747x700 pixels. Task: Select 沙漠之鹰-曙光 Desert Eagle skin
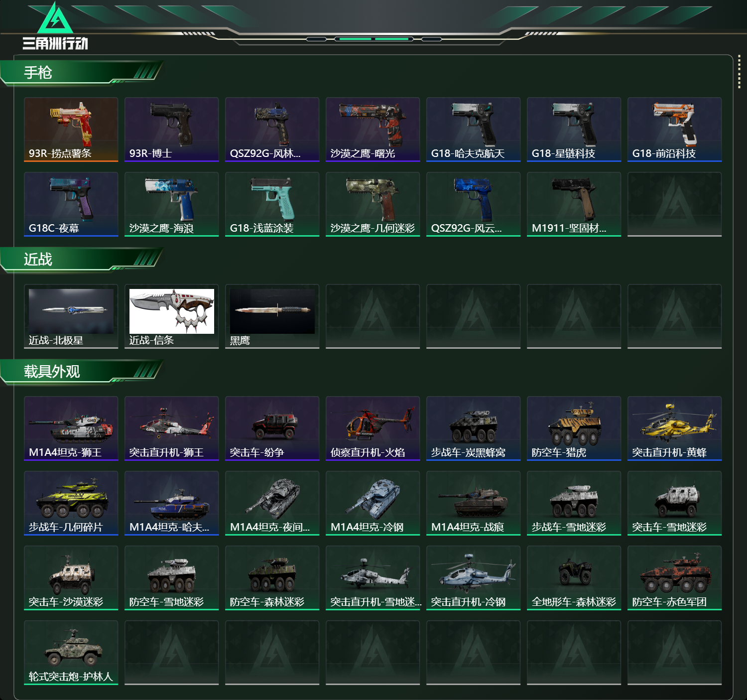point(373,130)
